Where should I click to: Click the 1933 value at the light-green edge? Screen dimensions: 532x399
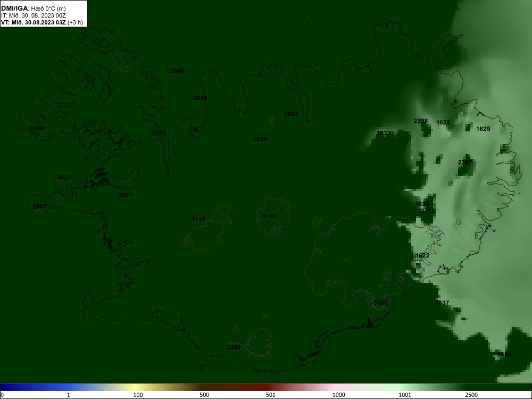(384, 133)
